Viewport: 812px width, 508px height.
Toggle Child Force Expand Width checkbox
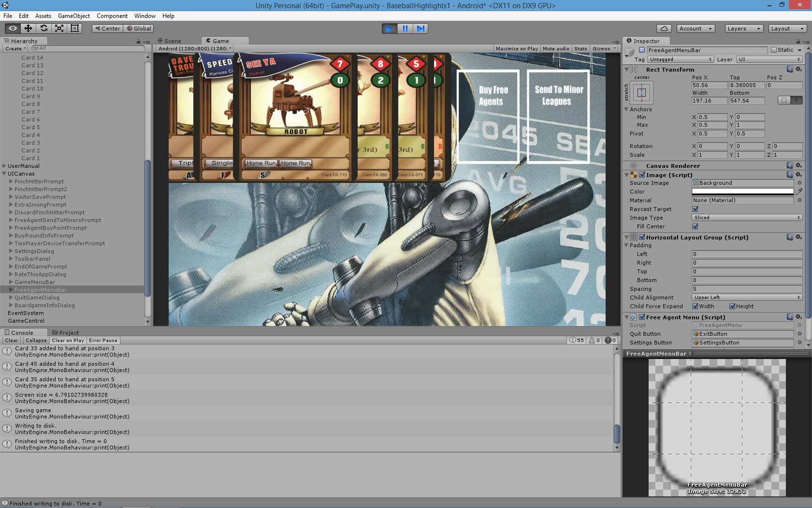point(695,306)
